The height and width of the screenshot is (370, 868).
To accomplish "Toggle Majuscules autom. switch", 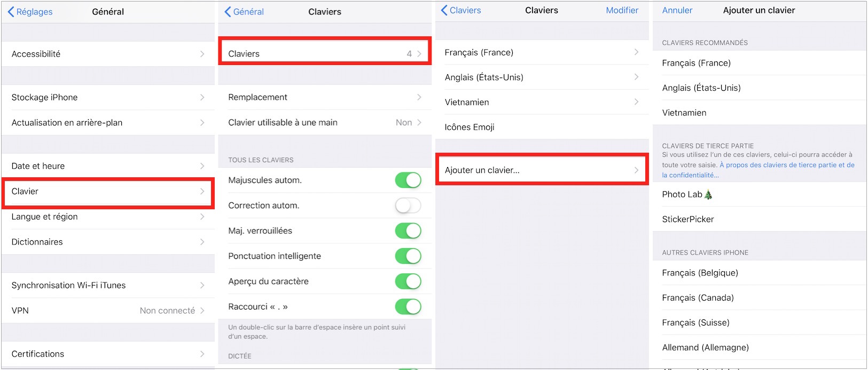I will tap(408, 180).
